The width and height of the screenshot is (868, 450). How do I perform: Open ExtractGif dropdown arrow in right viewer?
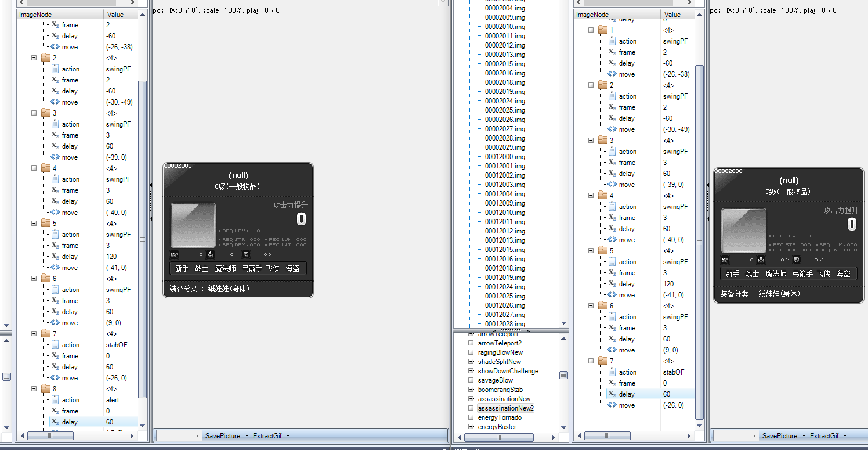point(845,436)
